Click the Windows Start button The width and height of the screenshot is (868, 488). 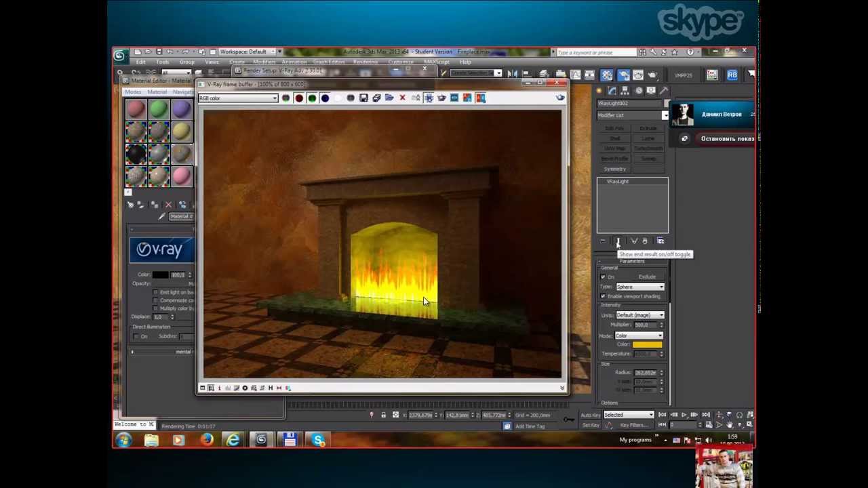point(123,441)
